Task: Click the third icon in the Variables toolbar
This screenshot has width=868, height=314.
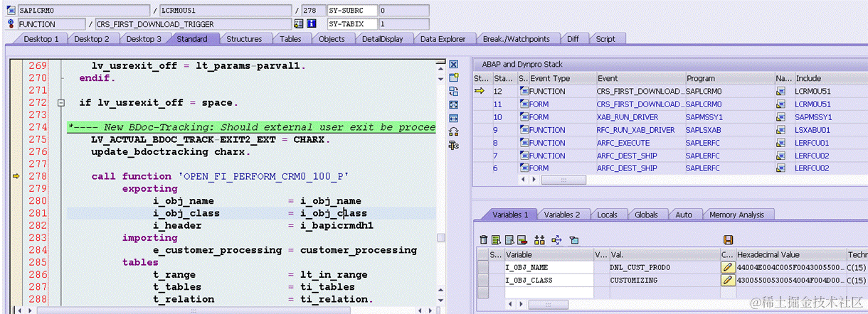Action: pos(509,240)
